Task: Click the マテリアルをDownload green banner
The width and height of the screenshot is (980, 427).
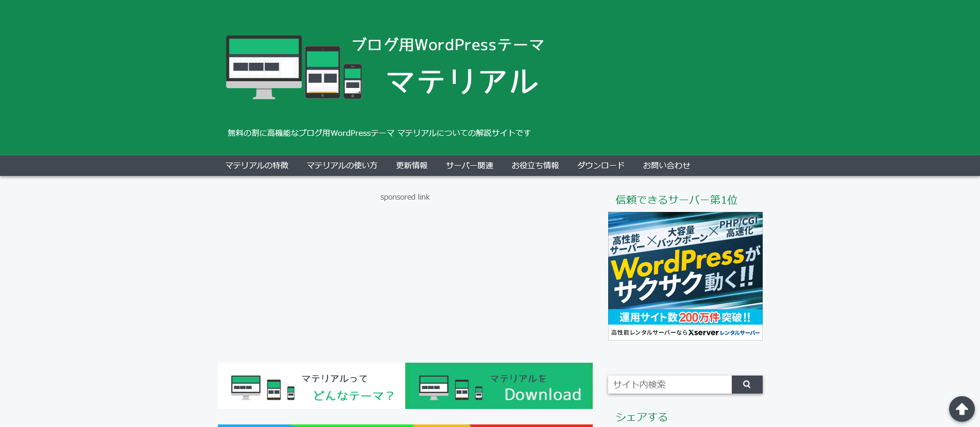Action: (x=498, y=386)
